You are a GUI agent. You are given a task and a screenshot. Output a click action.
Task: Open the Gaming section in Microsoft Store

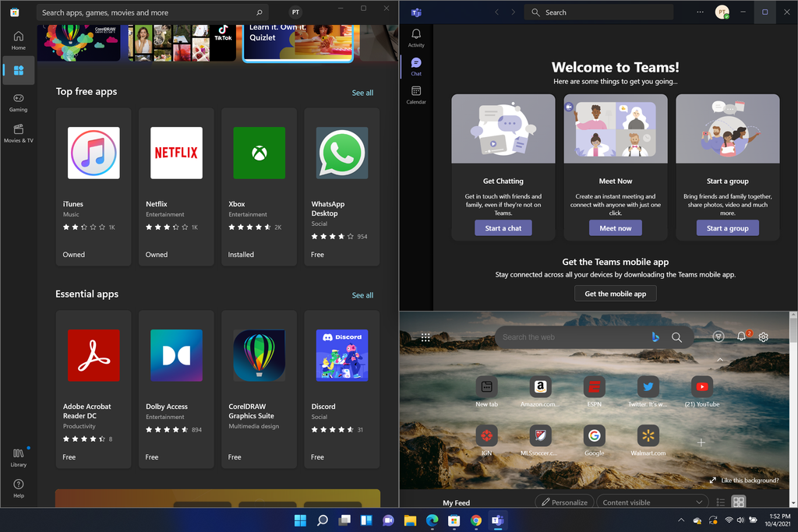pos(17,101)
